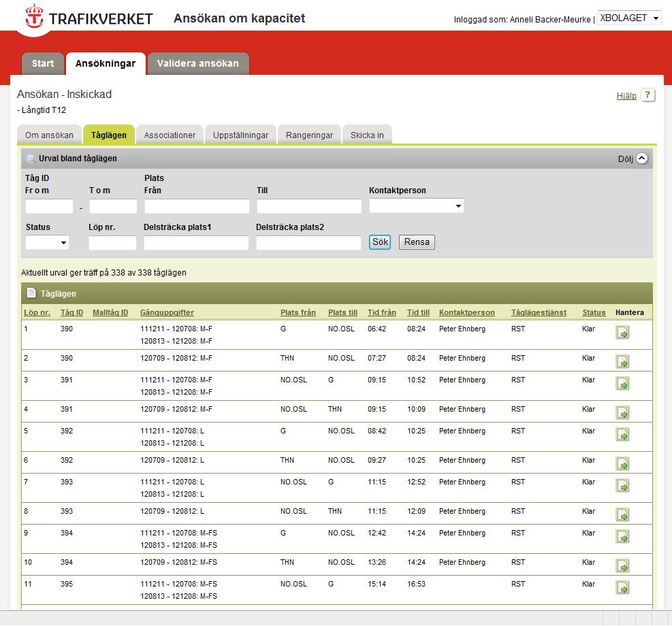Open manage icon for Löp nr. 11
Image resolution: width=672 pixels, height=626 pixels.
622,587
